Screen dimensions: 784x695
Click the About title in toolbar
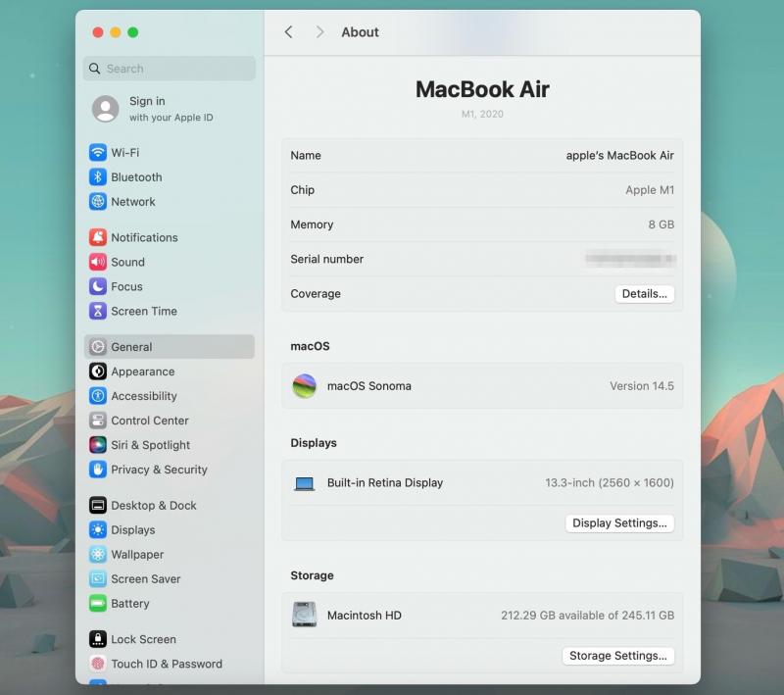coord(360,32)
